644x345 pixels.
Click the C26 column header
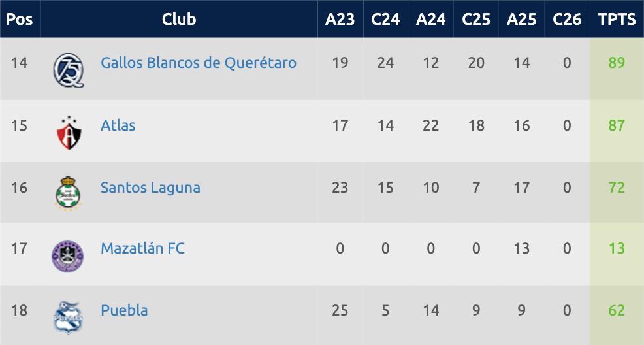click(567, 19)
